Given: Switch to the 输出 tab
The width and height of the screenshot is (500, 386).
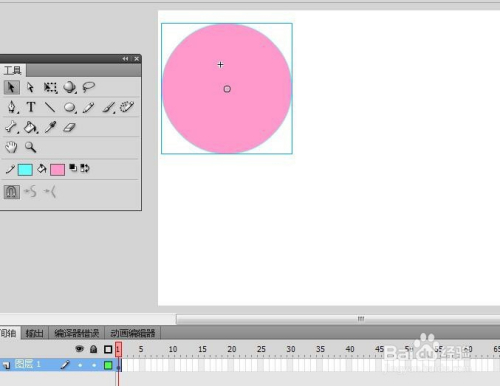Looking at the screenshot, I should (x=35, y=333).
